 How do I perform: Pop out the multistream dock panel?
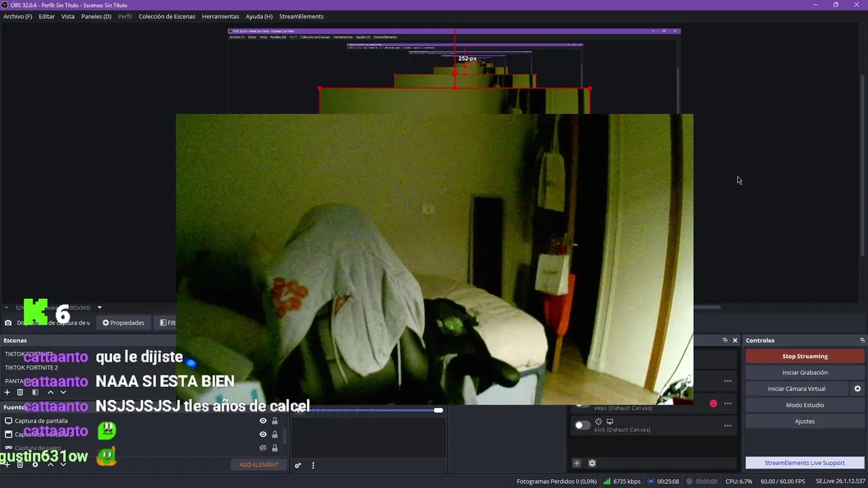725,340
